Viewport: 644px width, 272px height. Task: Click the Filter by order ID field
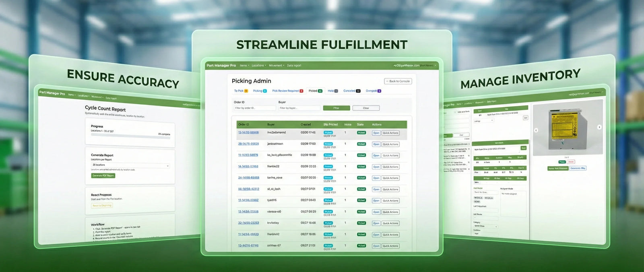click(x=255, y=108)
